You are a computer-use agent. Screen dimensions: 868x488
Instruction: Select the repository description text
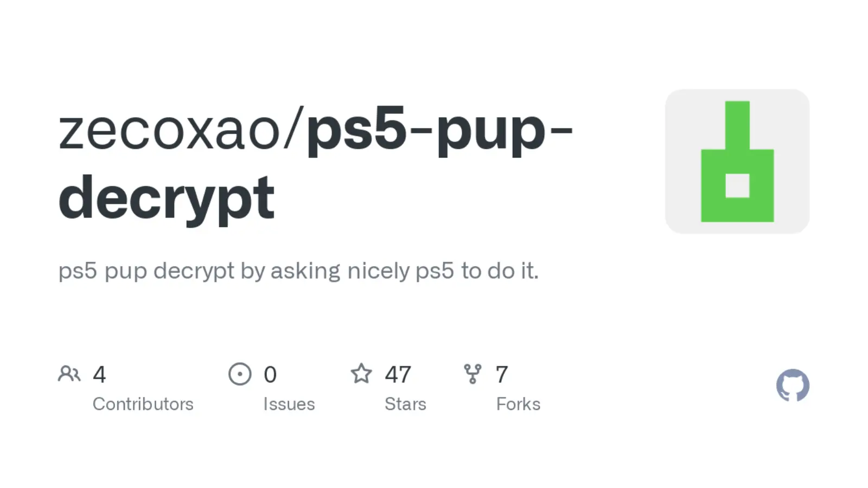298,271
